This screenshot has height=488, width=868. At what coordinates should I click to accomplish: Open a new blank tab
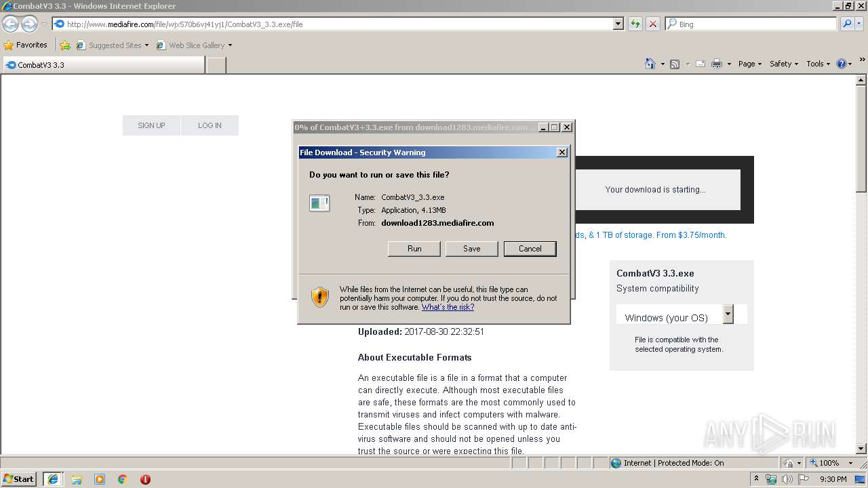216,65
